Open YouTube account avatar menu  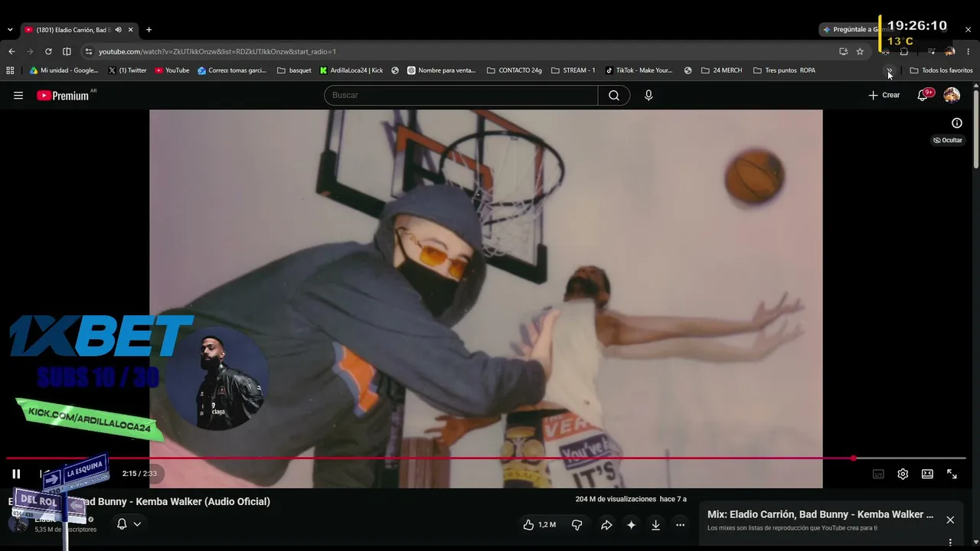coord(952,95)
